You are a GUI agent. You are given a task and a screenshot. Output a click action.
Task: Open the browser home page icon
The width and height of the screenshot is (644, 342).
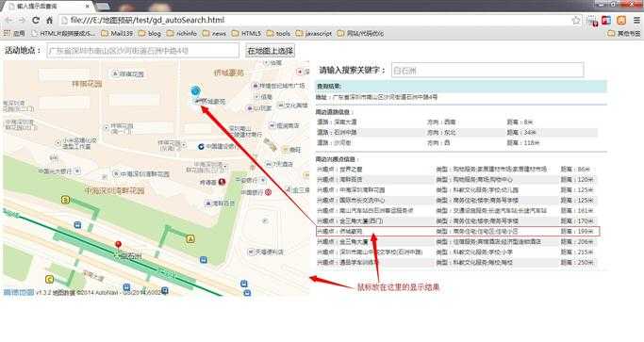point(49,20)
